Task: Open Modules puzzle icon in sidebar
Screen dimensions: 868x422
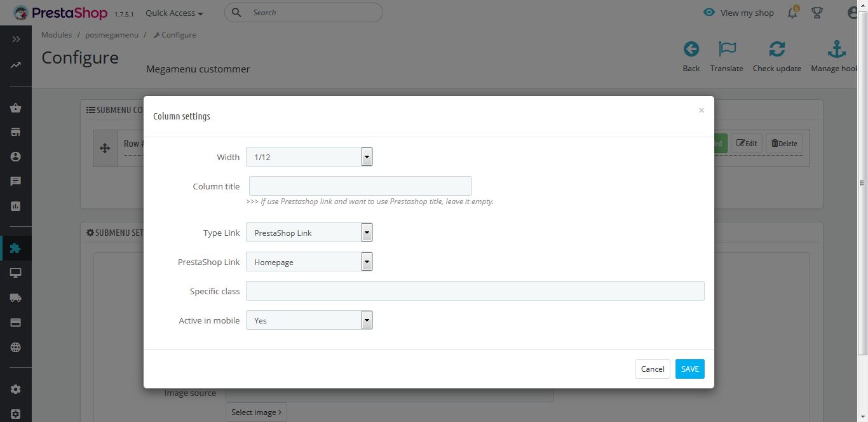Action: click(16, 248)
